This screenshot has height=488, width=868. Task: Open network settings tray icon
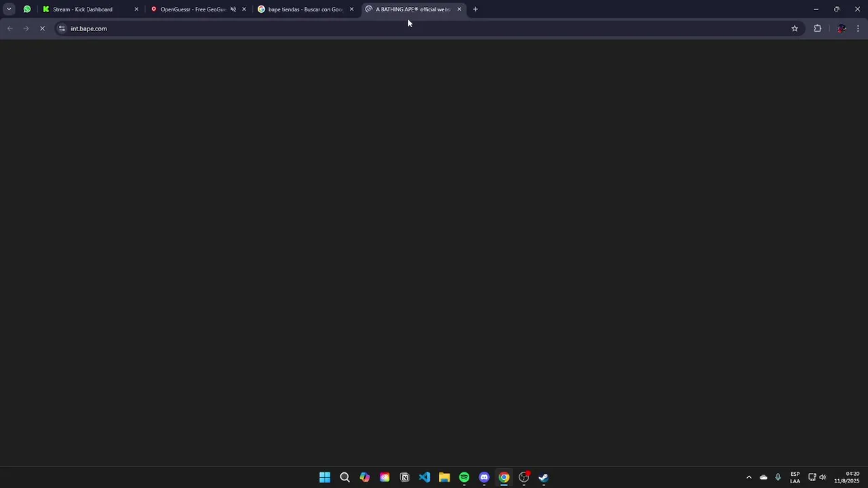click(x=812, y=477)
